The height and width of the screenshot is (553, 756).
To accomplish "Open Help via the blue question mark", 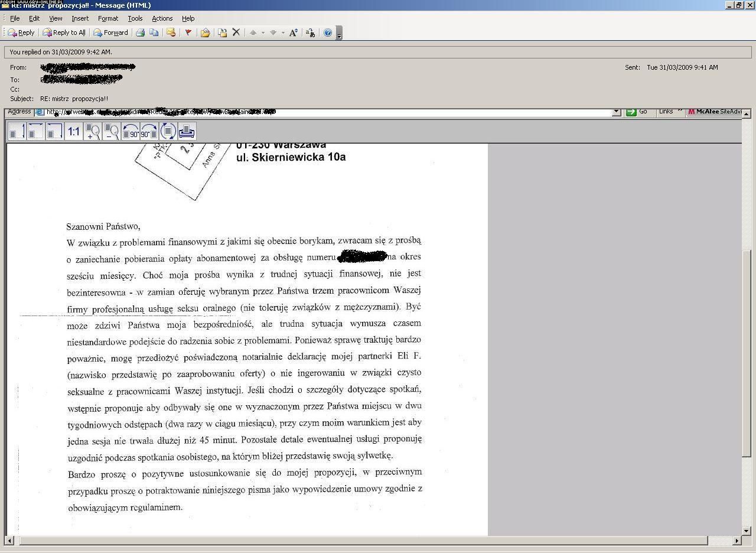I will point(328,32).
